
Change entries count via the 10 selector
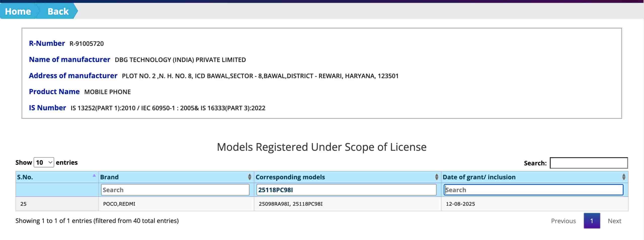[x=43, y=162]
